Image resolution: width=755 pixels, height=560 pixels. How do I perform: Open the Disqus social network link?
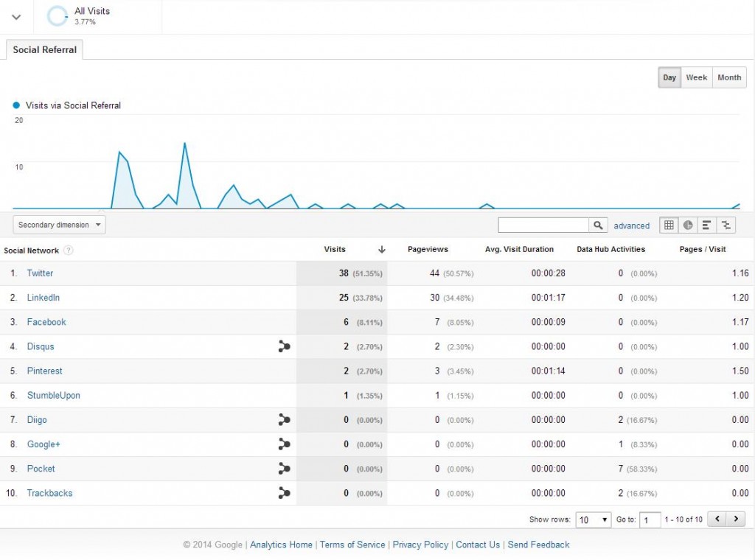[41, 346]
